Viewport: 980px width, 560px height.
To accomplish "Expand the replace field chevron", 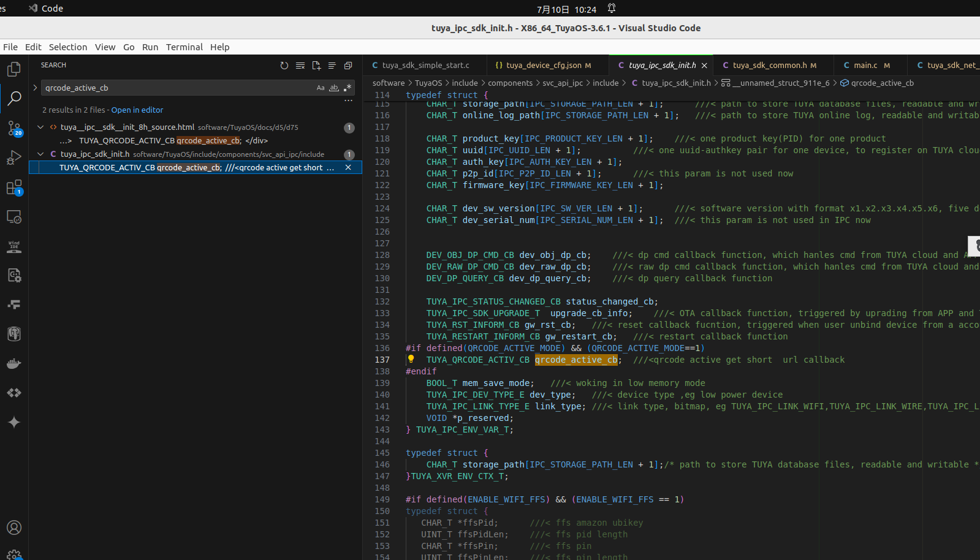I will point(35,88).
